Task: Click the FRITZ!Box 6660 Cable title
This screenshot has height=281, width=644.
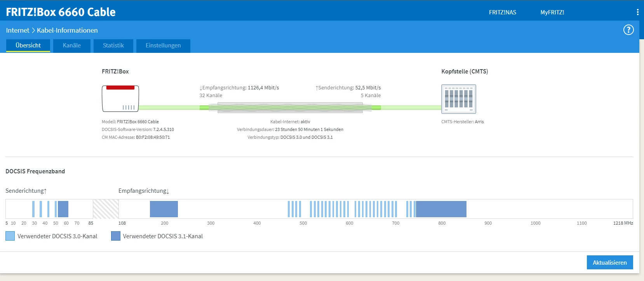Action: pos(61,12)
